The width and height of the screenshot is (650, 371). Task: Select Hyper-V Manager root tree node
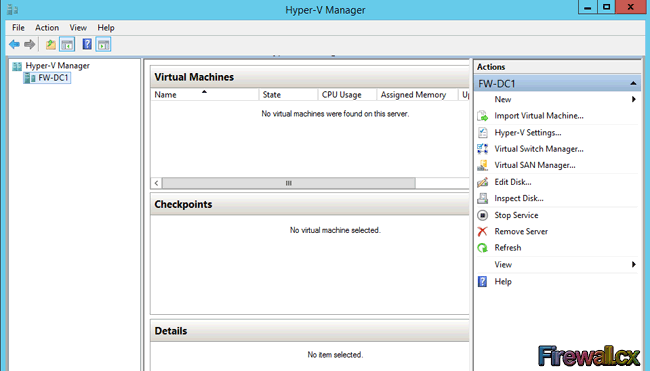tap(58, 66)
